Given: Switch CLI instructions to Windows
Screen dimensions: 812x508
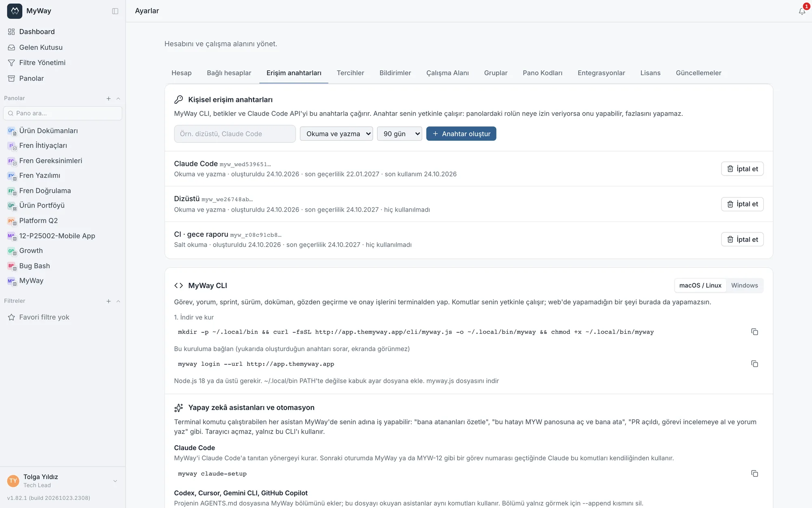Looking at the screenshot, I should (x=745, y=285).
